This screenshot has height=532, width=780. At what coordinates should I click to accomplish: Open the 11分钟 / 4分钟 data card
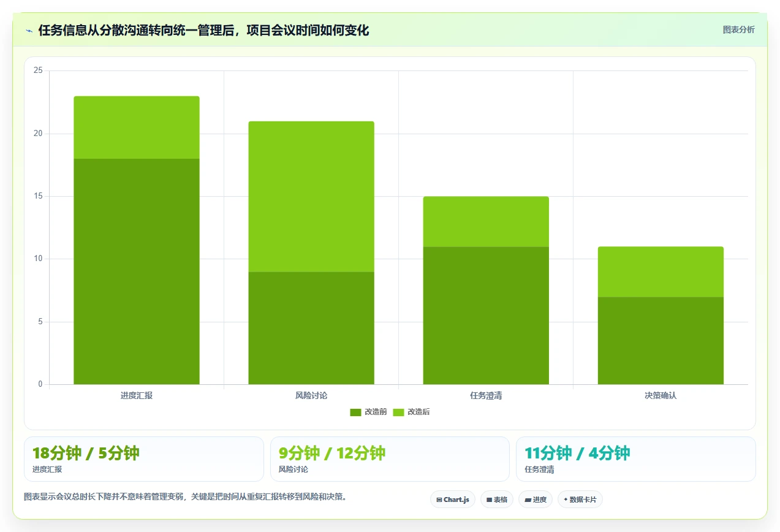636,459
